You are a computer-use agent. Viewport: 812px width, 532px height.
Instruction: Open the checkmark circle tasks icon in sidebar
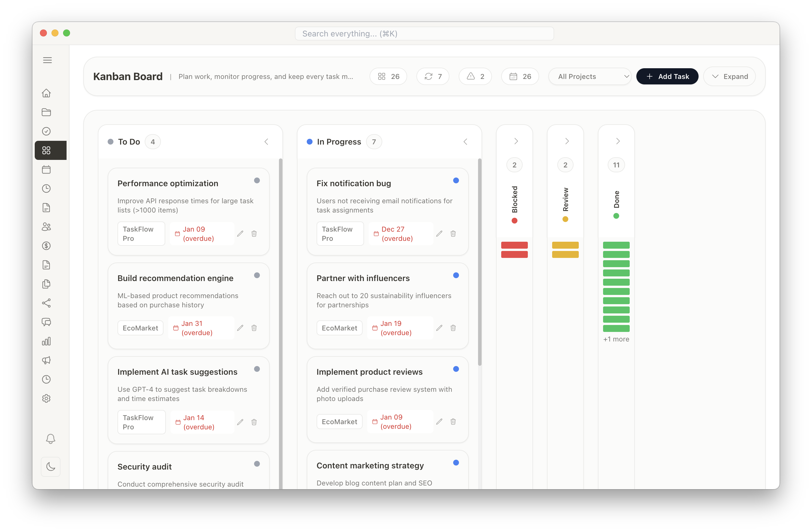(x=46, y=131)
